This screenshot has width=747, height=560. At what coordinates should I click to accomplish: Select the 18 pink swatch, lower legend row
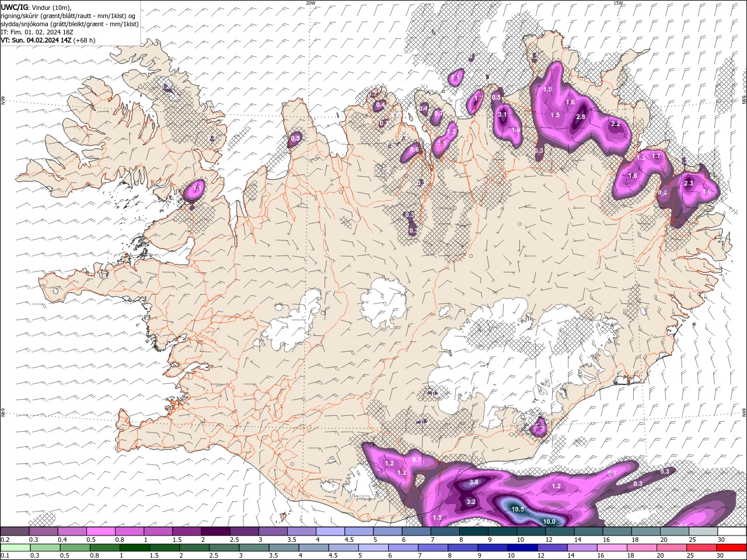point(641,548)
